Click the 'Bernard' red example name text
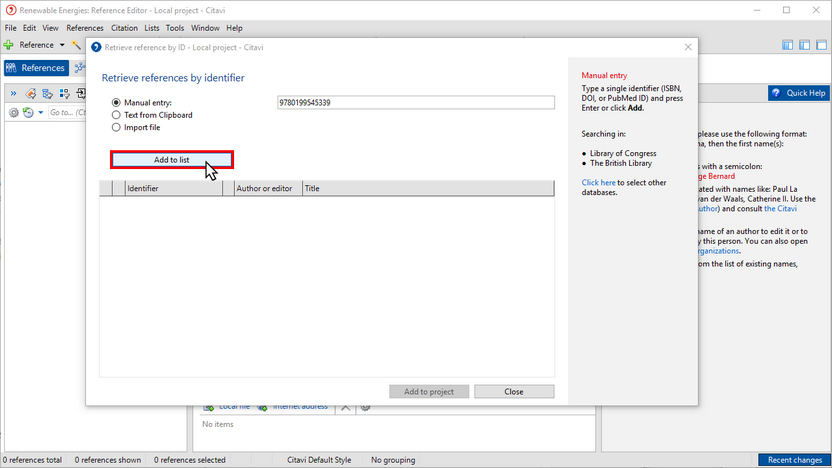 pos(722,176)
